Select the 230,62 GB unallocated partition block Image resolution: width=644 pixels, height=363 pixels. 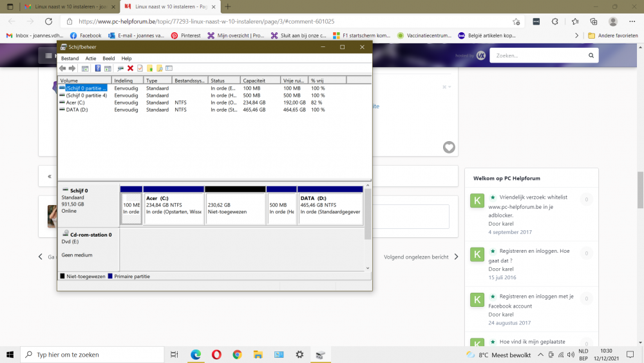[x=235, y=208]
